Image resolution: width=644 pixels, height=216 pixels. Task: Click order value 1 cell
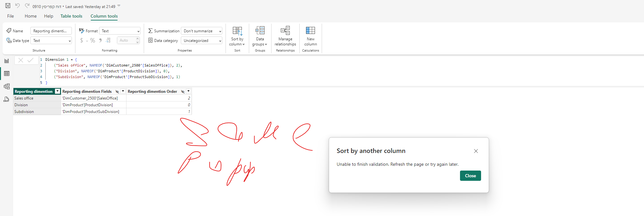pos(159,112)
